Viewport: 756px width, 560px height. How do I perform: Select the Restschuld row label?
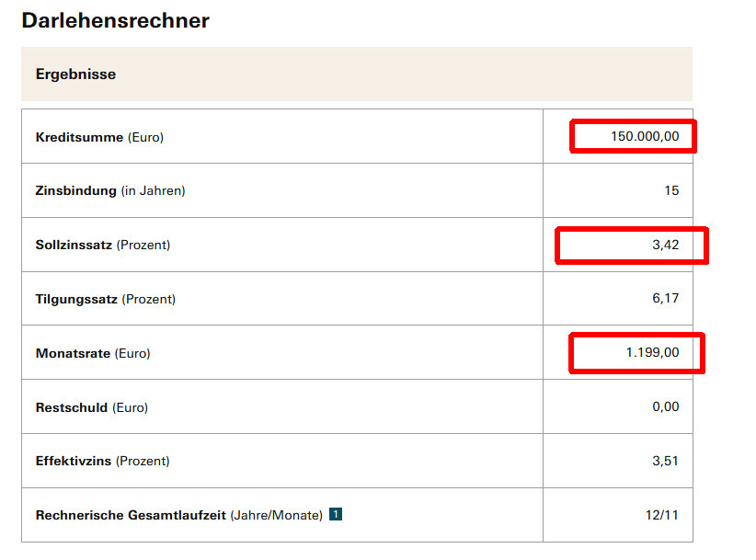click(91, 406)
